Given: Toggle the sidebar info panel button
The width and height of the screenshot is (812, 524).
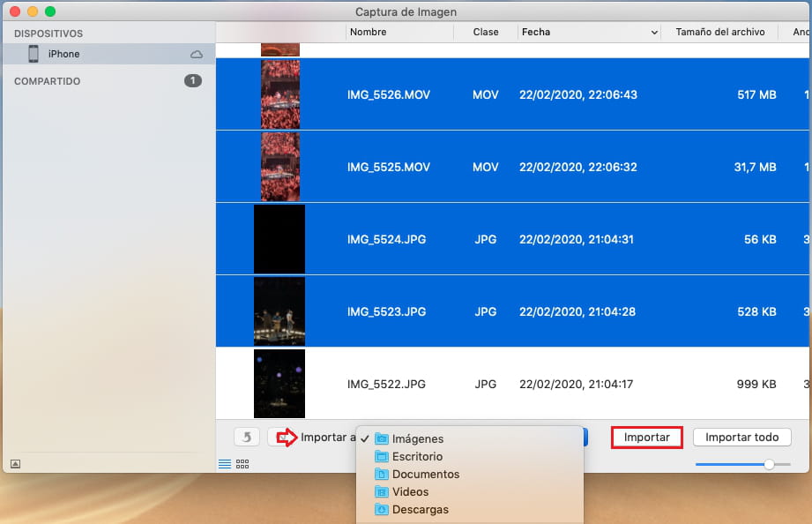Looking at the screenshot, I should (x=15, y=464).
